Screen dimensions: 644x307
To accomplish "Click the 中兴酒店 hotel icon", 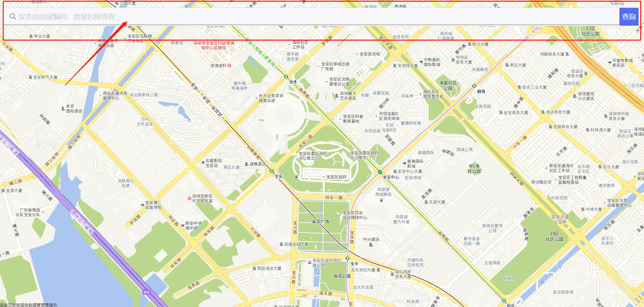I will point(371,244).
